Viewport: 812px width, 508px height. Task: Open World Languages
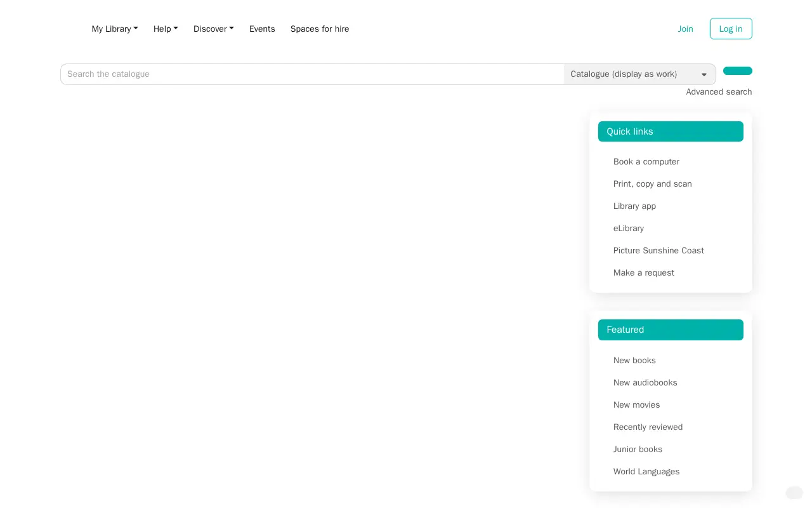646,472
